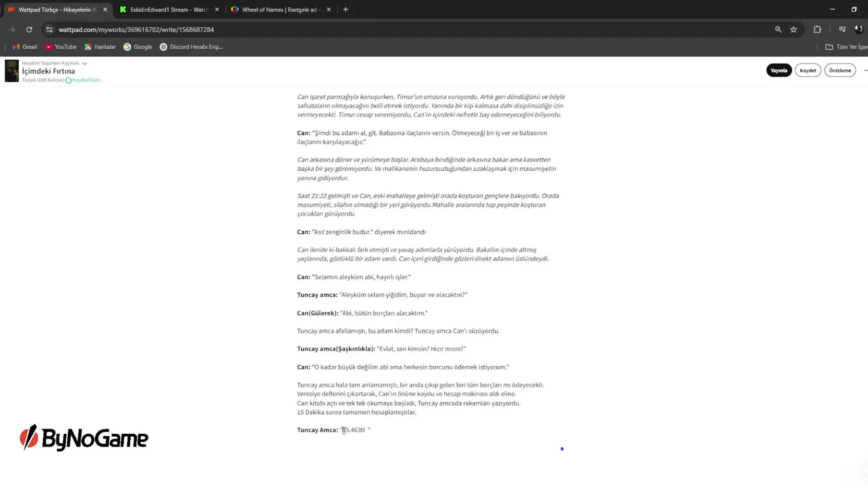Click the story cover thumbnail
Screen dimensions: 868x488
pos(12,70)
